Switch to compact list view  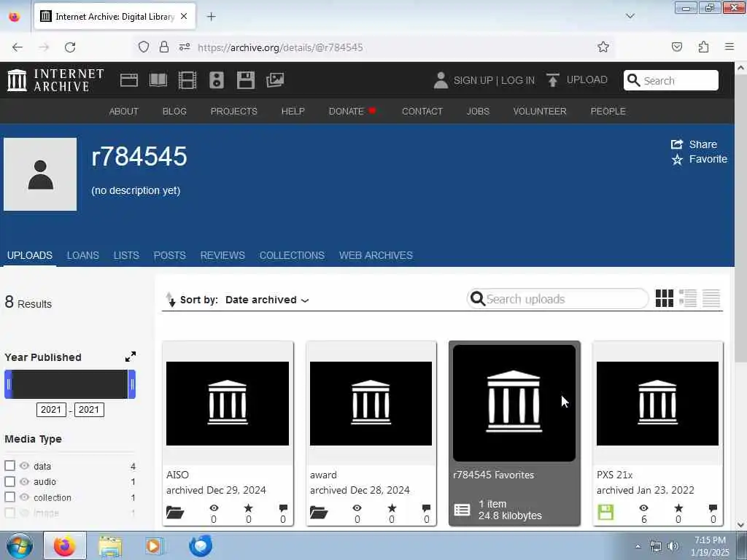coord(711,298)
